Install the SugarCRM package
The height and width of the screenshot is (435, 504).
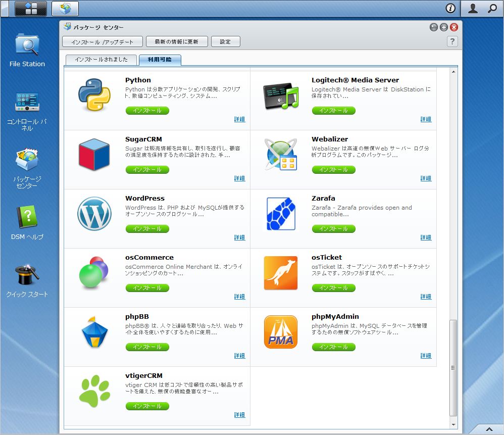tap(147, 170)
